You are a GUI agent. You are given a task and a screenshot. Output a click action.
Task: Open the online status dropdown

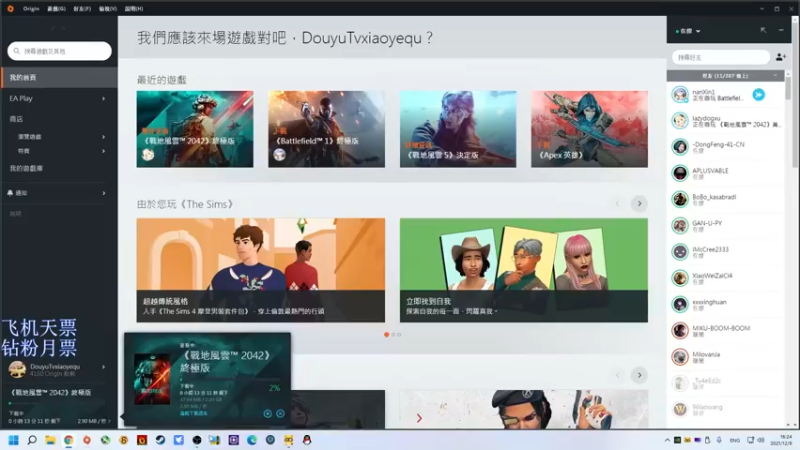click(x=688, y=31)
